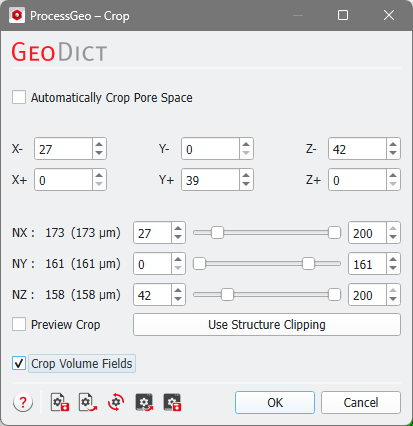The image size is (413, 426).
Task: Decrease NX lower bound with down arrow
Action: point(178,237)
